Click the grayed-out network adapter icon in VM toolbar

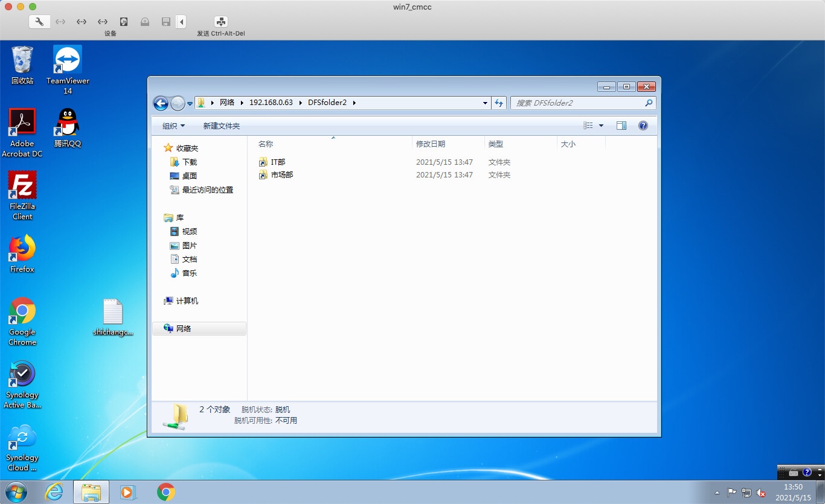[x=60, y=22]
